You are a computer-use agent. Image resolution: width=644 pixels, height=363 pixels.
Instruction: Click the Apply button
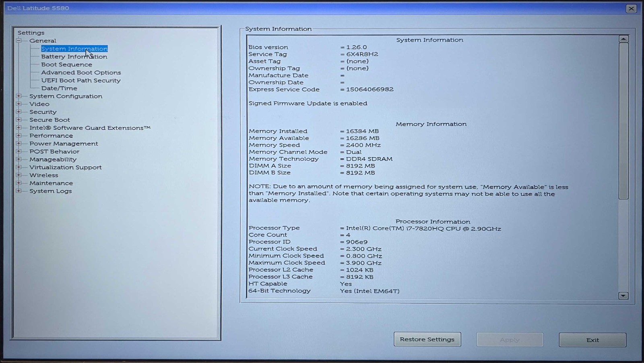click(510, 340)
